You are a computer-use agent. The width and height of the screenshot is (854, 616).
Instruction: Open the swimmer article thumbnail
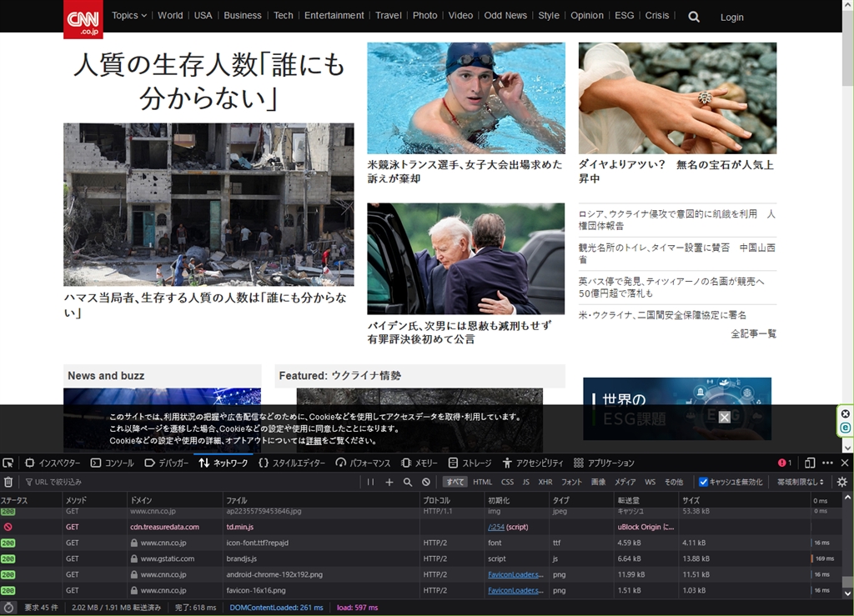tap(466, 98)
